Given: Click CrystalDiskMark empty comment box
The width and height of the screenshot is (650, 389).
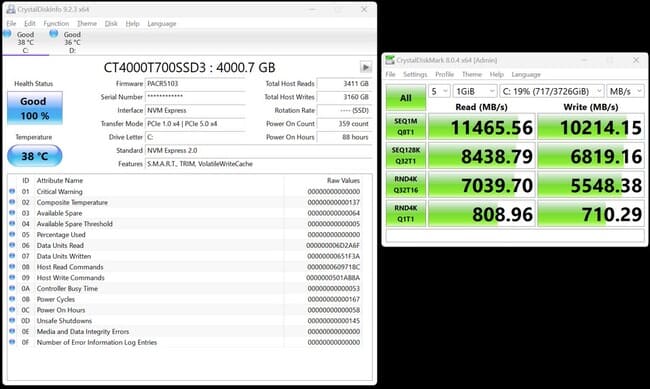Looking at the screenshot, I should point(515,235).
